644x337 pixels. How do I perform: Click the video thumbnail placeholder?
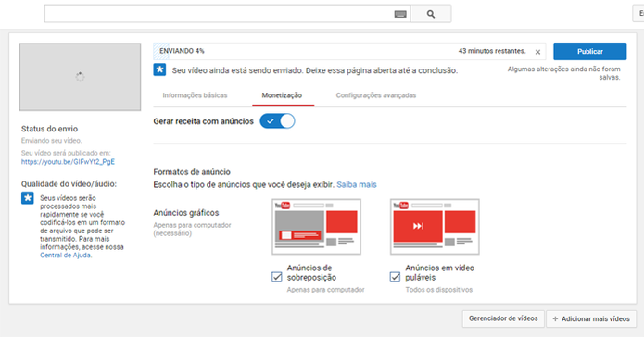coord(80,77)
